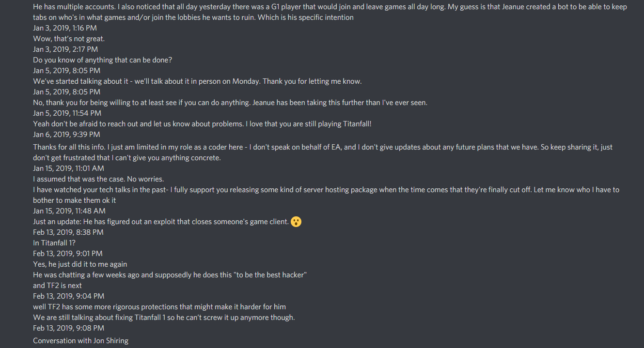This screenshot has width=644, height=348.
Task: Click the Jan 5, 2019, 11:54 PM timestamp
Action: [x=67, y=113]
